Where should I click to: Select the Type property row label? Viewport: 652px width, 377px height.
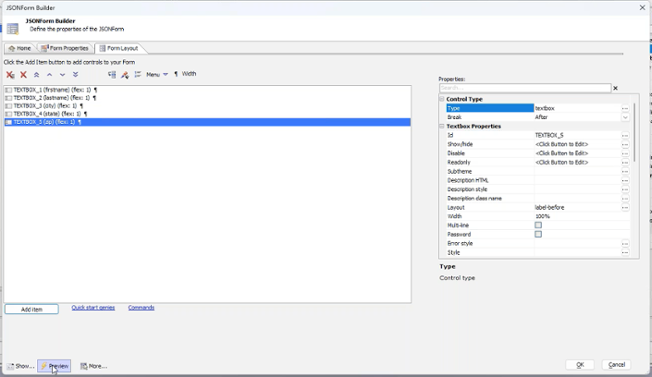click(x=490, y=108)
